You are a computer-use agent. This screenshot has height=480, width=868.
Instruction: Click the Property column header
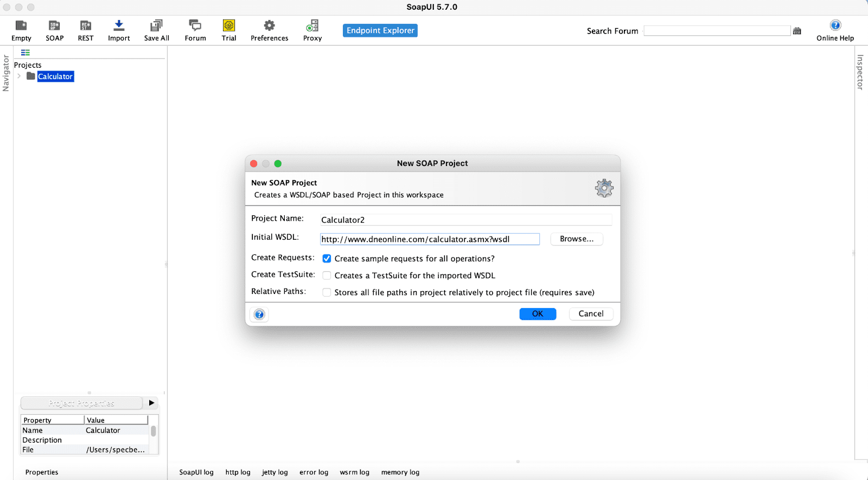[53, 420]
